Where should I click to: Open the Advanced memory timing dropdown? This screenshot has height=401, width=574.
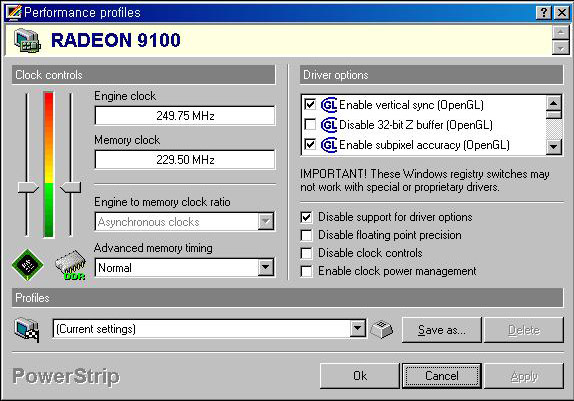[x=266, y=268]
